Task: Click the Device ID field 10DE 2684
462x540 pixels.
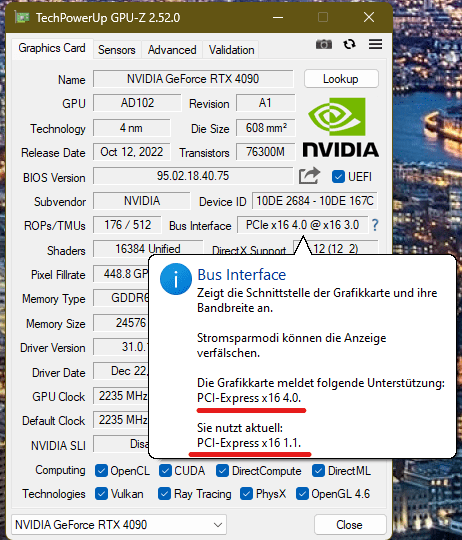Action: click(315, 201)
